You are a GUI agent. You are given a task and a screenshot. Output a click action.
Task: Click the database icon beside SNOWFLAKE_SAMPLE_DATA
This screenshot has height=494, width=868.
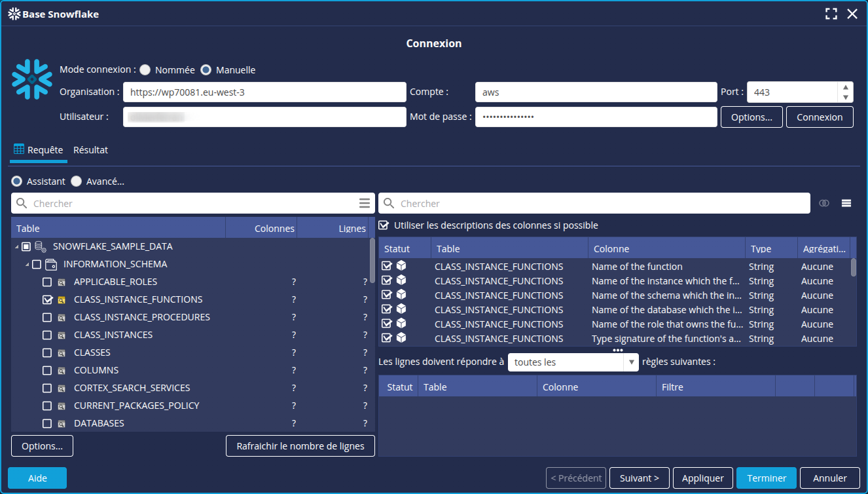pyautogui.click(x=41, y=247)
